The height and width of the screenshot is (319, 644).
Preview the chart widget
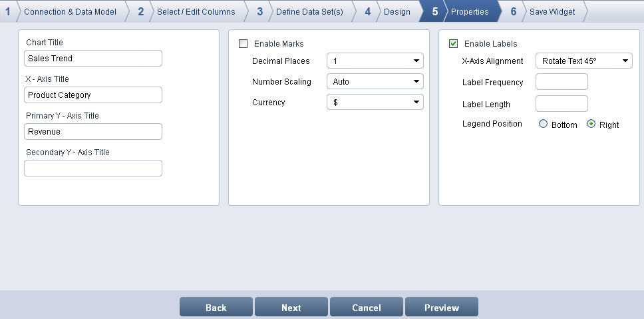(x=442, y=307)
